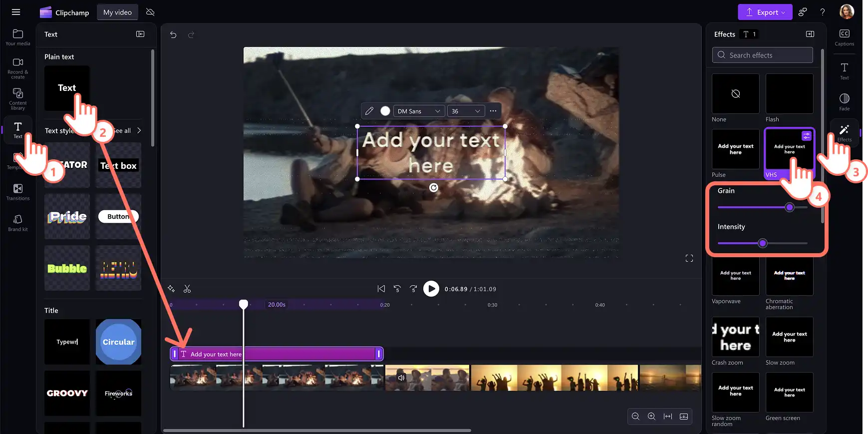Open Brand kit in the sidebar

18,223
